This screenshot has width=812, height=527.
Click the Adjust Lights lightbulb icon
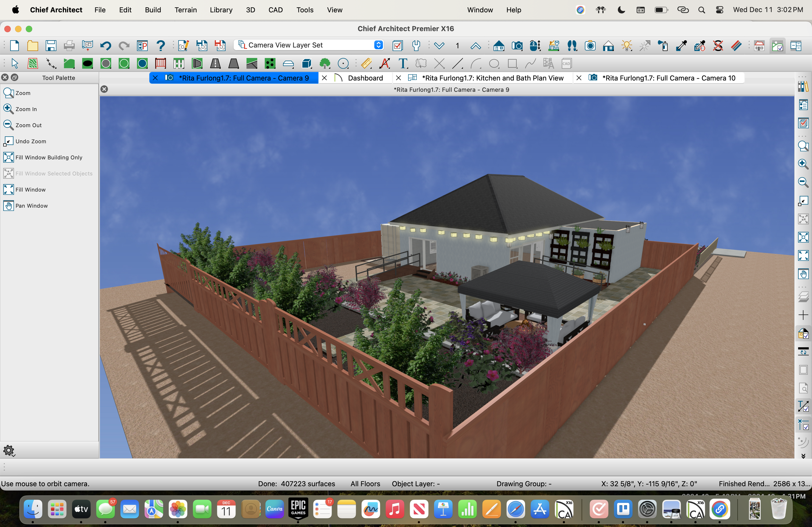pos(627,45)
